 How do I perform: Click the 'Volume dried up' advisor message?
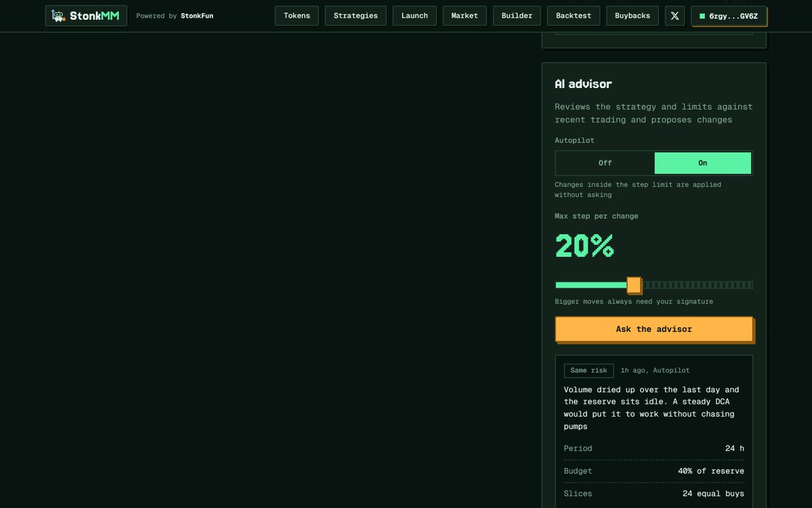click(x=652, y=408)
